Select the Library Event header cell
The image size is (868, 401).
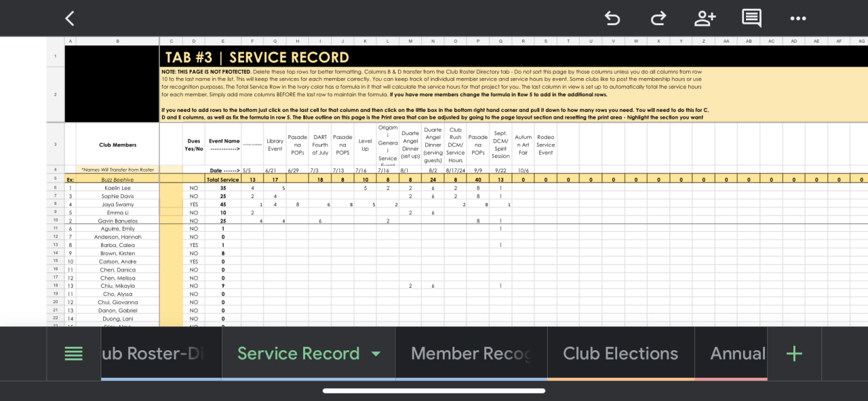275,145
